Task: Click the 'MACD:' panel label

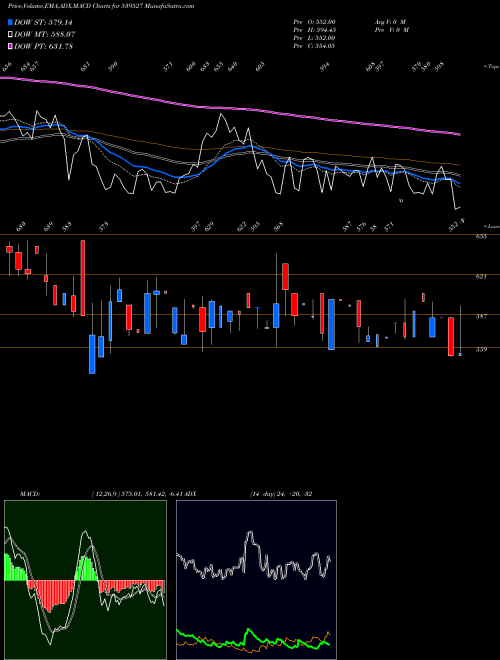Action: pyautogui.click(x=30, y=494)
